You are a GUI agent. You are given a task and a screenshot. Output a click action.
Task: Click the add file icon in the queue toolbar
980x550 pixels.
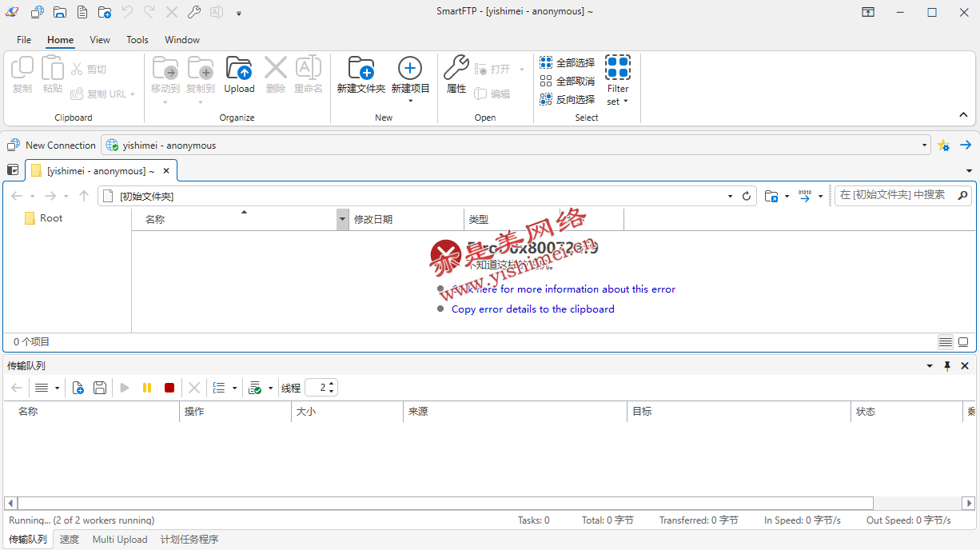coord(78,388)
